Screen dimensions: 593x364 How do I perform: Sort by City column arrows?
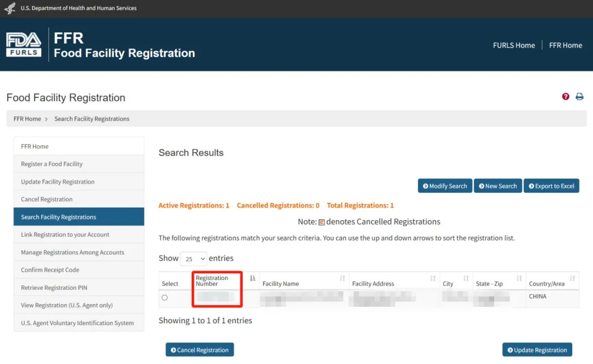(x=466, y=278)
